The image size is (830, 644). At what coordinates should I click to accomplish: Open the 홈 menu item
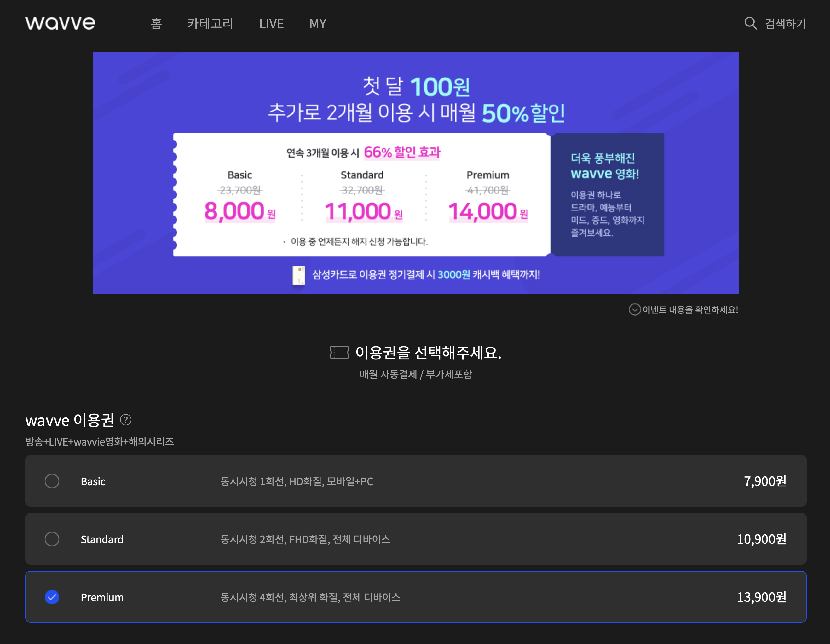point(156,24)
